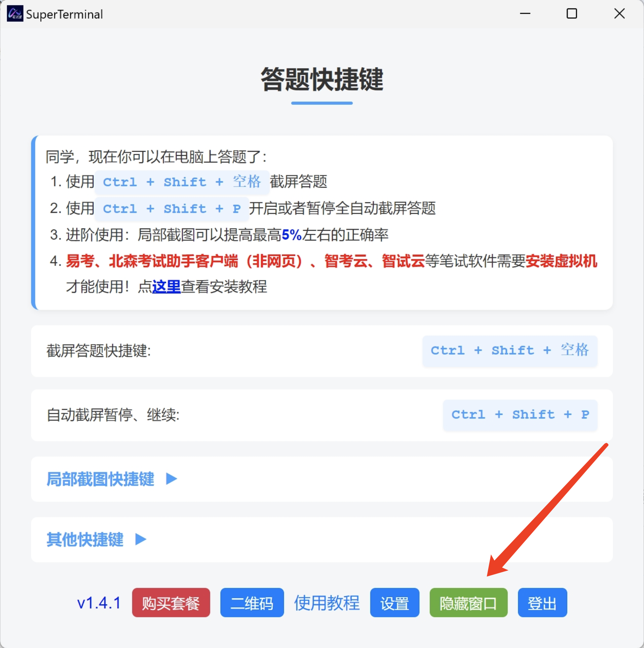The width and height of the screenshot is (644, 648).
Task: Click the SuperTerminal app icon in title bar
Action: [15, 14]
